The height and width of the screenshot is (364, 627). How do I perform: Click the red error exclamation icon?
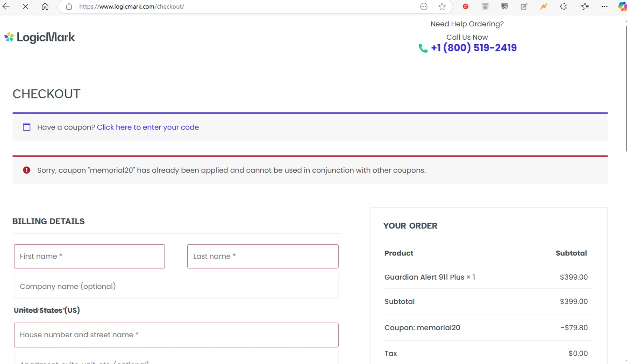(x=27, y=170)
